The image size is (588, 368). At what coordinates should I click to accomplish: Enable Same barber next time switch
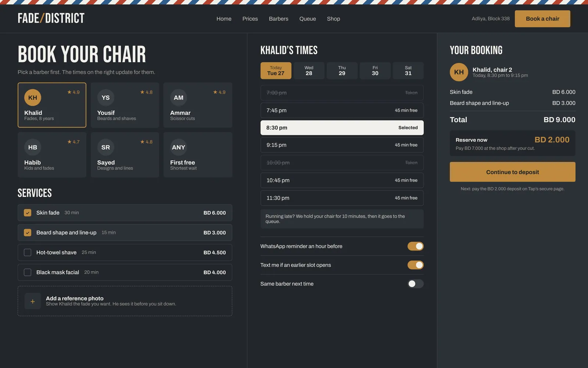[415, 284]
